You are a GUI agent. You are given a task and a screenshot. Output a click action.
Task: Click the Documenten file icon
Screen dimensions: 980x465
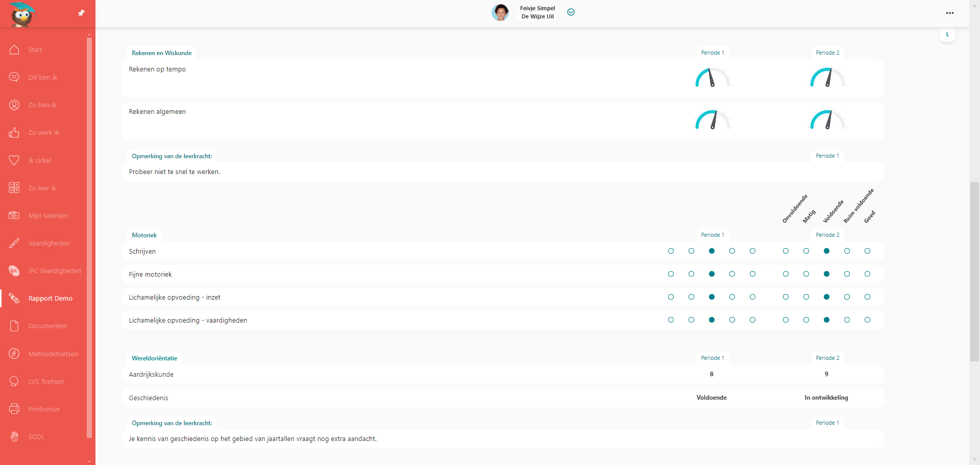pyautogui.click(x=14, y=326)
